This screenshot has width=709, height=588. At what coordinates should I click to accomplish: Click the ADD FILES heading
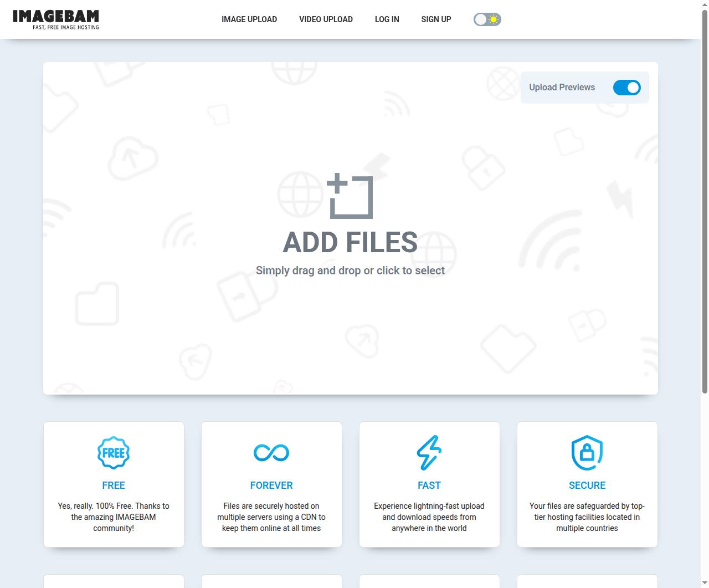coord(350,243)
